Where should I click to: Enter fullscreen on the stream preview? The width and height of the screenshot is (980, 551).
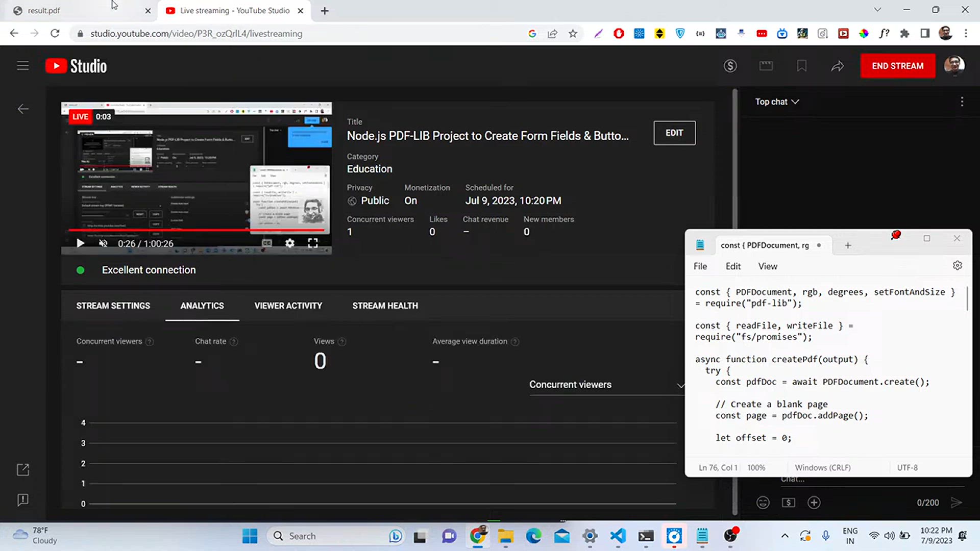coord(312,243)
